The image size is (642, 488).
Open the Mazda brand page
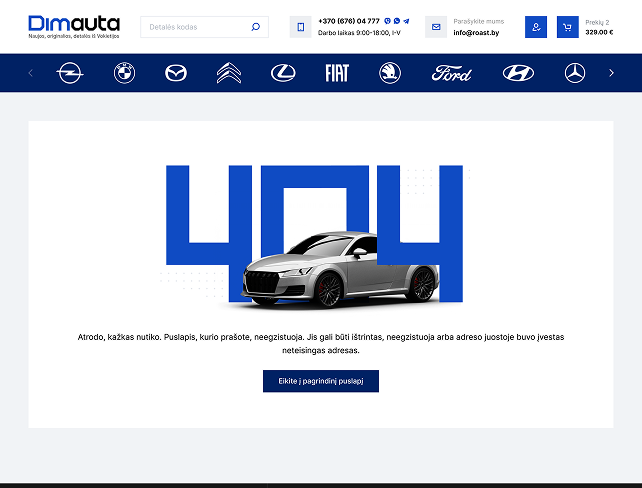tap(175, 73)
